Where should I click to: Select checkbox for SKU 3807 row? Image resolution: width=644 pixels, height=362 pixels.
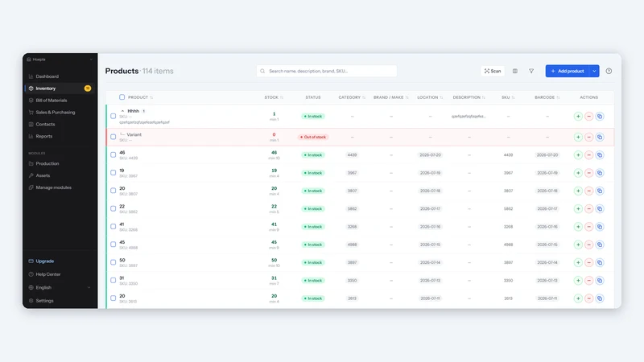113,191
